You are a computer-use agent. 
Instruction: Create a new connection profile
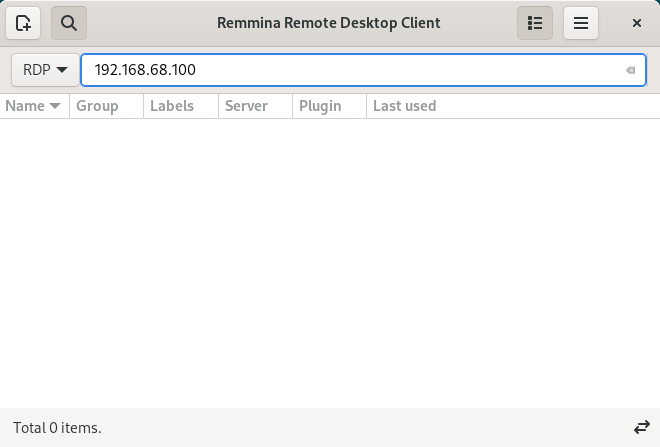pos(23,22)
